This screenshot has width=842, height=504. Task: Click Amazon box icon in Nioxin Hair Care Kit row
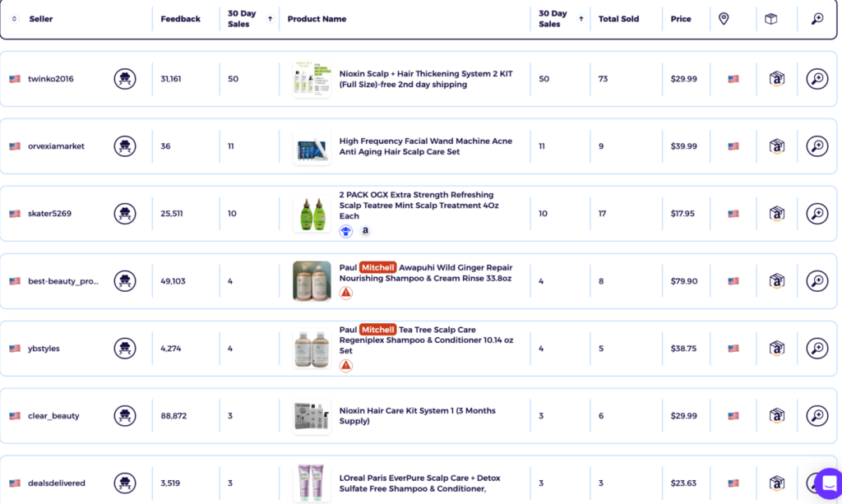click(776, 415)
